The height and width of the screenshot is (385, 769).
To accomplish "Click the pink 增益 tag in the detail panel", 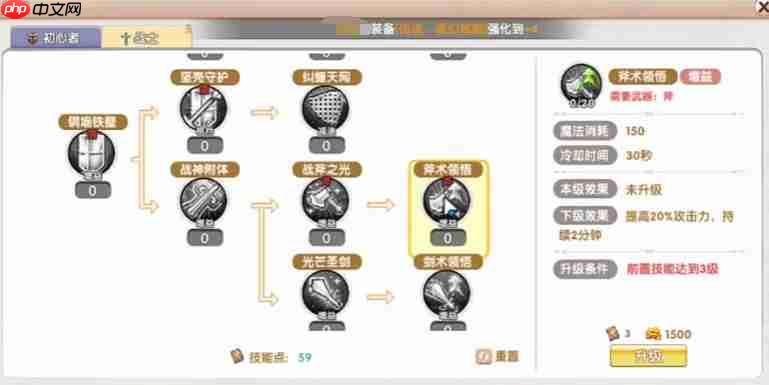I will [x=700, y=77].
